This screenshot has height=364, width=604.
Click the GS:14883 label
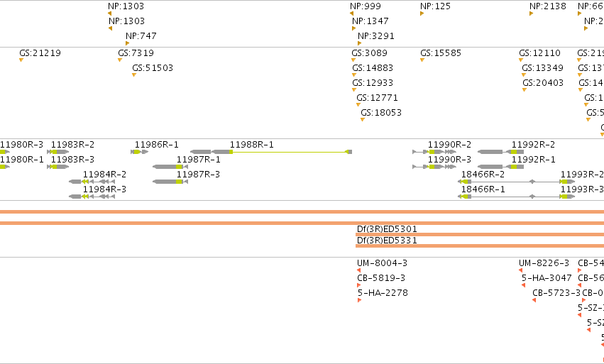click(373, 68)
